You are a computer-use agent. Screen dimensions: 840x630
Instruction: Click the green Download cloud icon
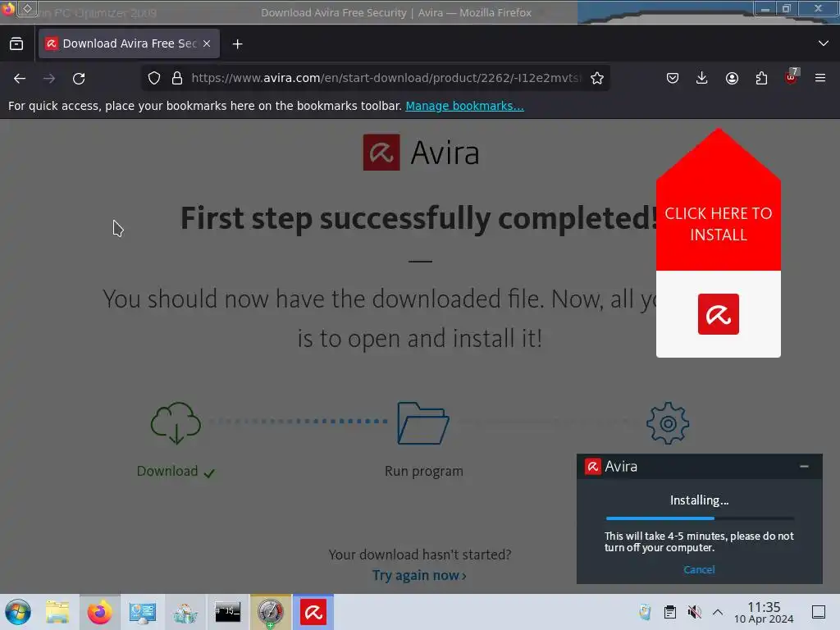[176, 423]
